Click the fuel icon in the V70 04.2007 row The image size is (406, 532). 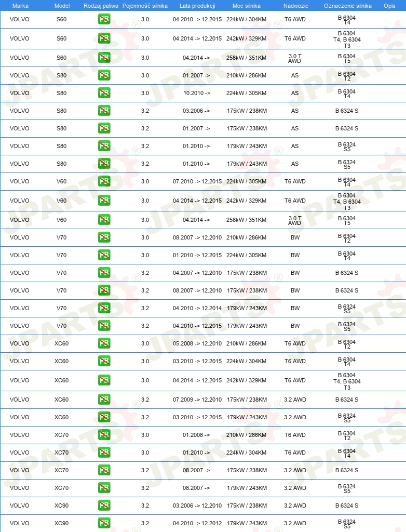point(104,273)
